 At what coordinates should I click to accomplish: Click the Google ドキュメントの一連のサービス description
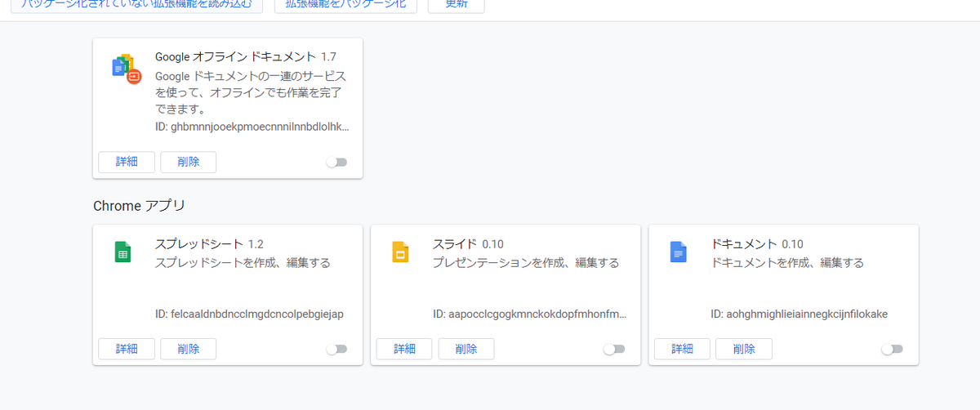pyautogui.click(x=250, y=92)
